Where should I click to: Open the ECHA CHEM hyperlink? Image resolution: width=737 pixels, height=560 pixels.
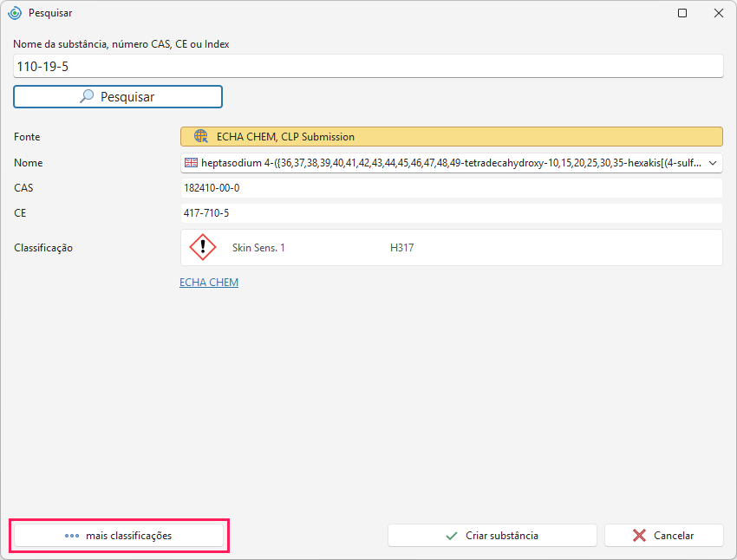point(209,283)
